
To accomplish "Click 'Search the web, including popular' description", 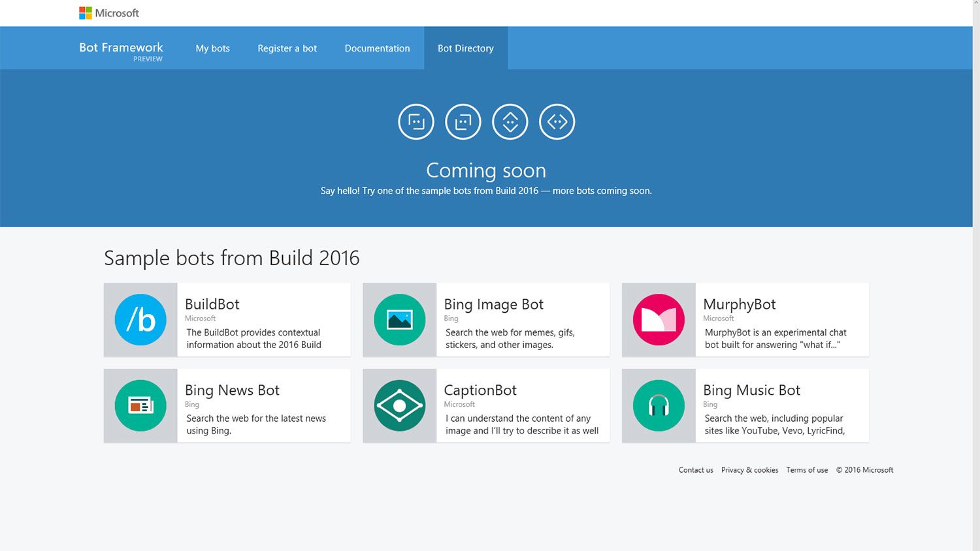I will pos(775,424).
